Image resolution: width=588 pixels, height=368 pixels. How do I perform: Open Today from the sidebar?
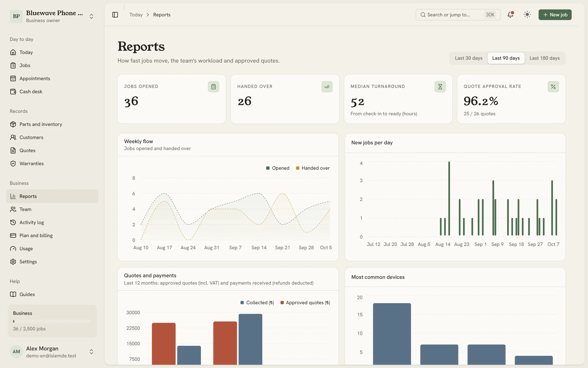(52, 52)
